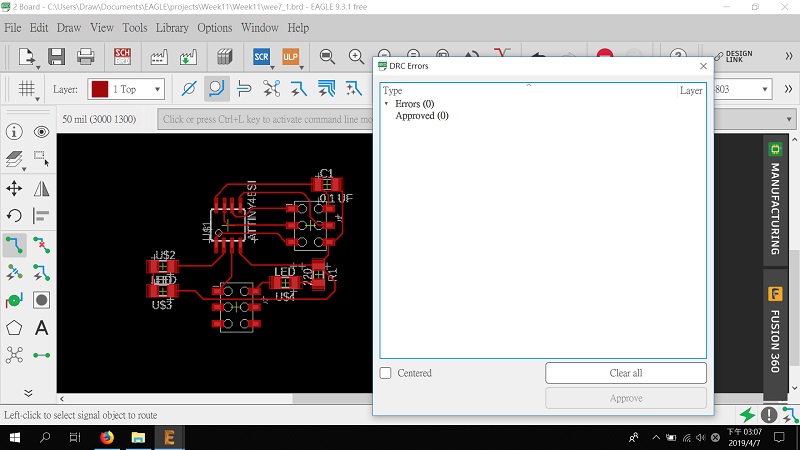This screenshot has width=800, height=450.
Task: Click the eye Show icon
Action: [x=41, y=132]
